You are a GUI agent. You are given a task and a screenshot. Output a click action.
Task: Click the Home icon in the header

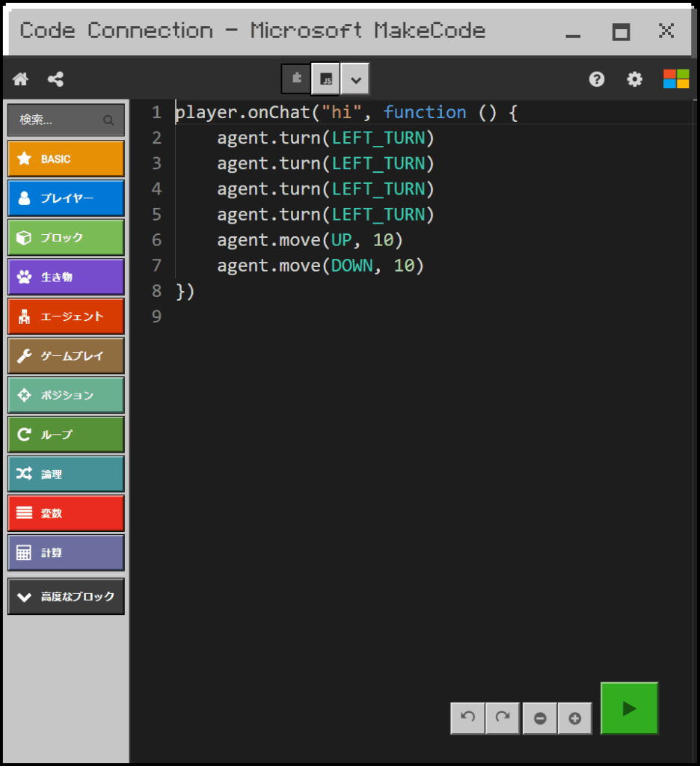[x=21, y=79]
